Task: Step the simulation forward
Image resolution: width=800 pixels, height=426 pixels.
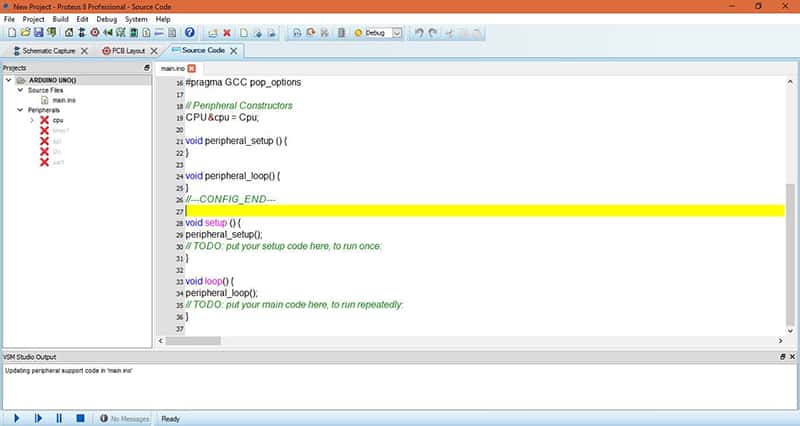Action: pos(38,418)
